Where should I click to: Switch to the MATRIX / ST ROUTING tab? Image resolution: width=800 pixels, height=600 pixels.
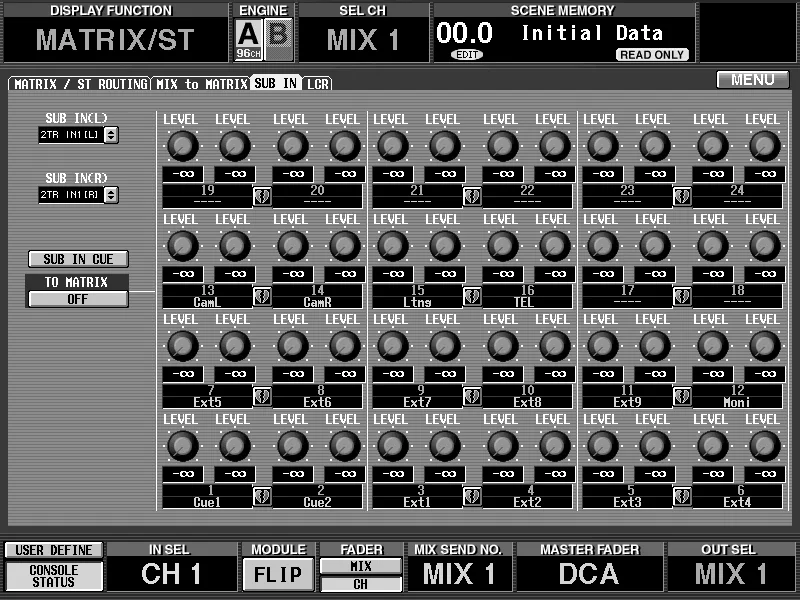pyautogui.click(x=80, y=84)
